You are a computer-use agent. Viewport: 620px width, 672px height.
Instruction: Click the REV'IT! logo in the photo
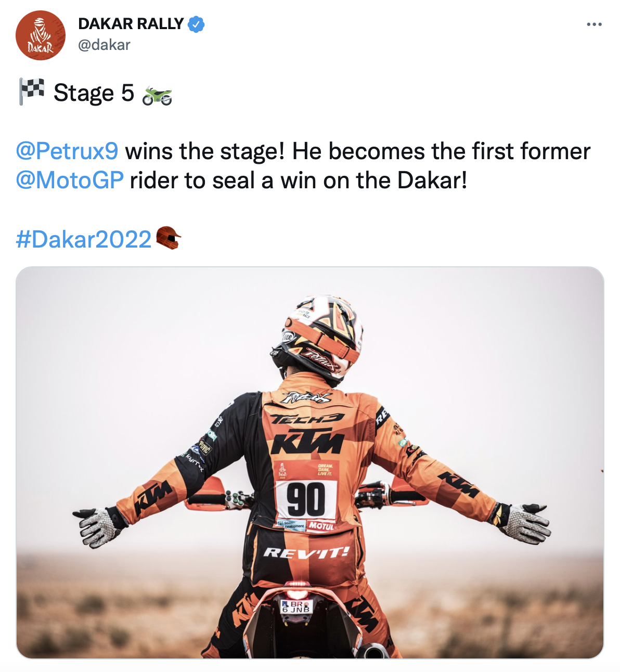[306, 552]
